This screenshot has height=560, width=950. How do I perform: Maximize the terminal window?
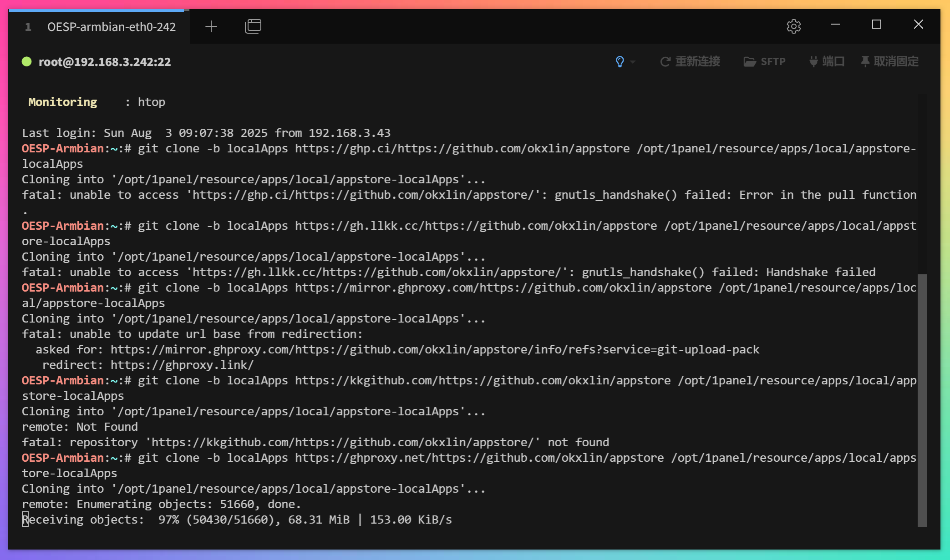877,25
